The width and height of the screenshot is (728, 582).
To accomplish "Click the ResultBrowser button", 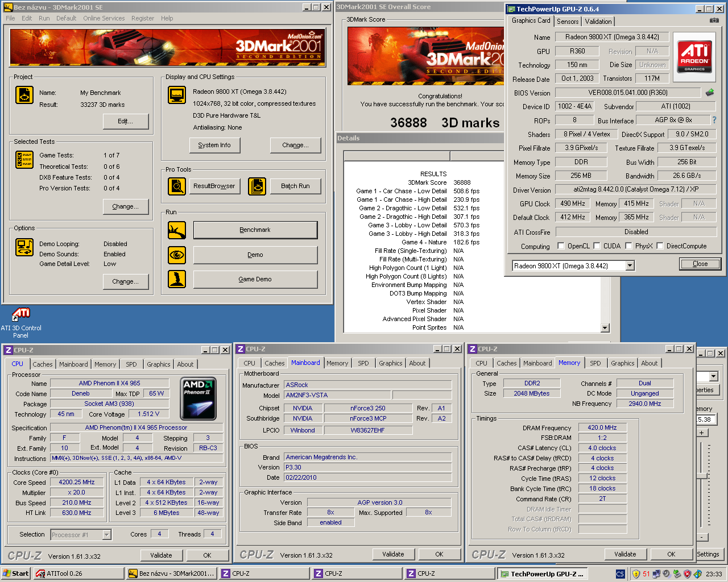I will click(214, 186).
